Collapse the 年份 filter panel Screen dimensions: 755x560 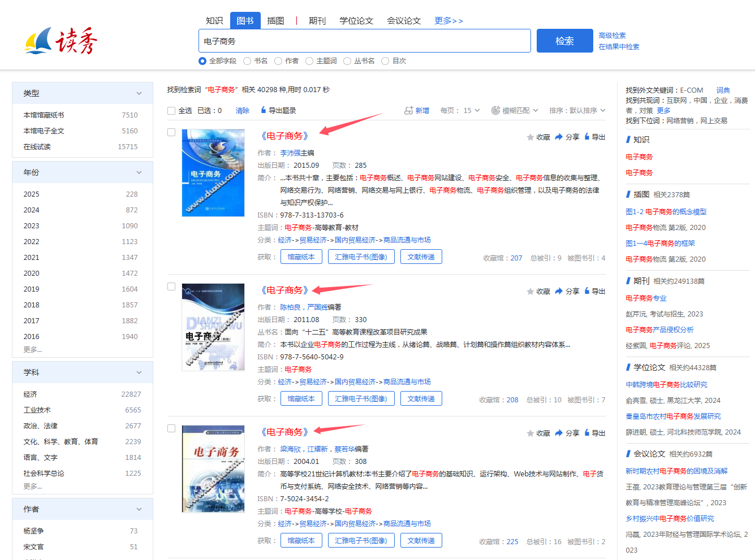click(139, 172)
